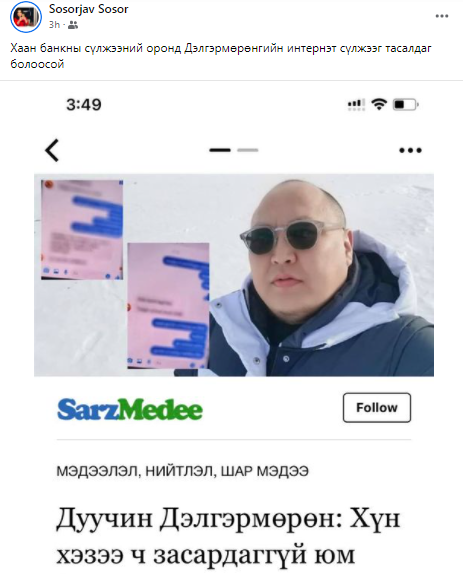
Task: Open the Дуучин Дэлгэрмөрөн article headline
Action: coord(228,537)
